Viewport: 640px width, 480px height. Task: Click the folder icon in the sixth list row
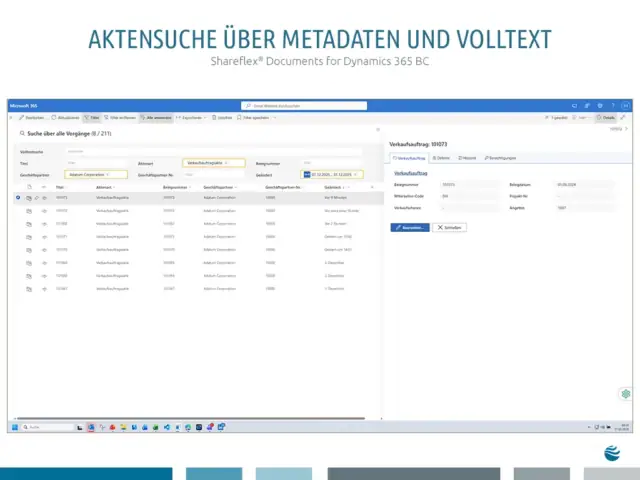tap(29, 263)
